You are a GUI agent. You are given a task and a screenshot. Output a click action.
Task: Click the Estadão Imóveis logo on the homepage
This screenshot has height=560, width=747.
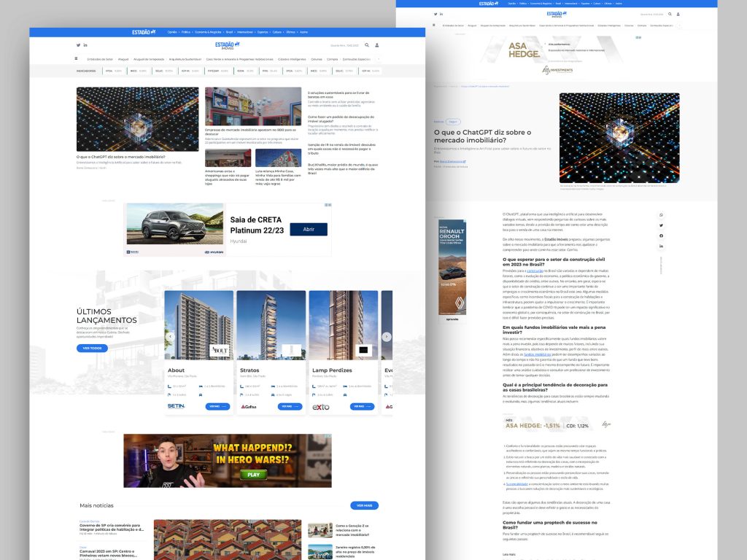click(228, 45)
